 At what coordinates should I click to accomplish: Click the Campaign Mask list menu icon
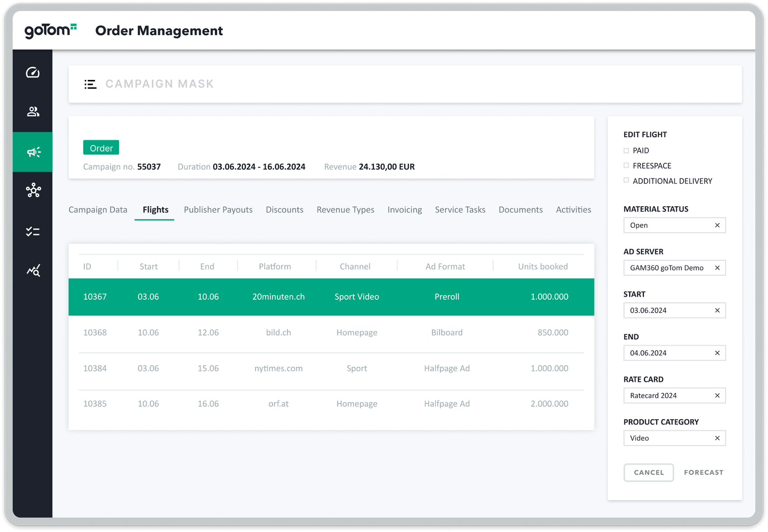[x=90, y=84]
